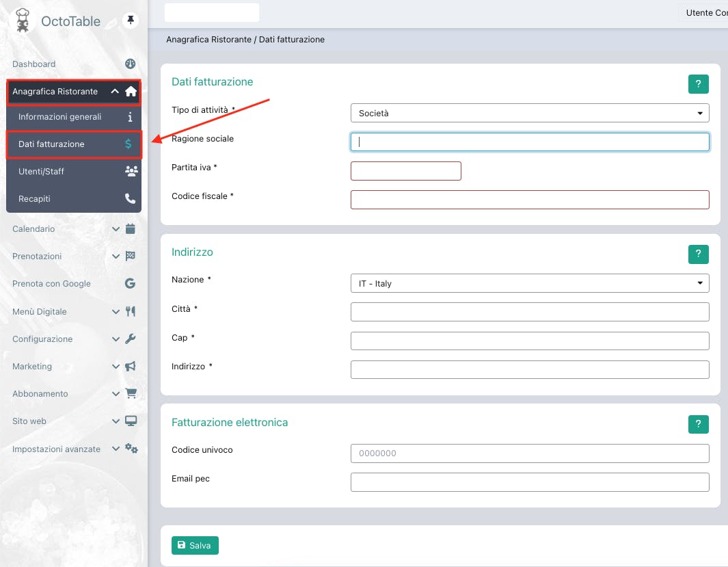728x567 pixels.
Task: Click the Marketing menu label
Action: point(32,367)
